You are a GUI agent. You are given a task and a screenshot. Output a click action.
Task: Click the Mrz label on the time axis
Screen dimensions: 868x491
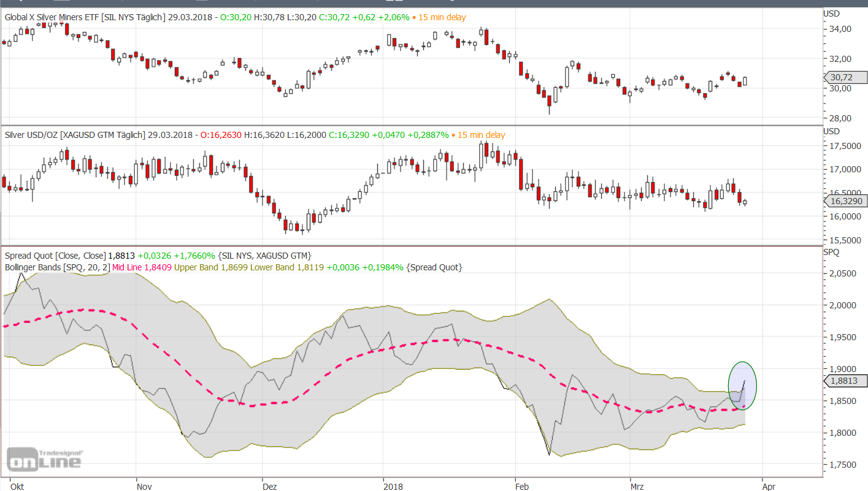point(638,486)
